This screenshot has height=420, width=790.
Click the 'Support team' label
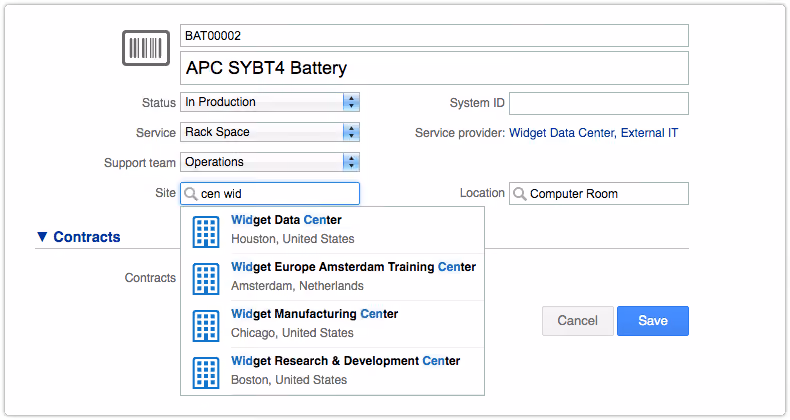point(140,163)
